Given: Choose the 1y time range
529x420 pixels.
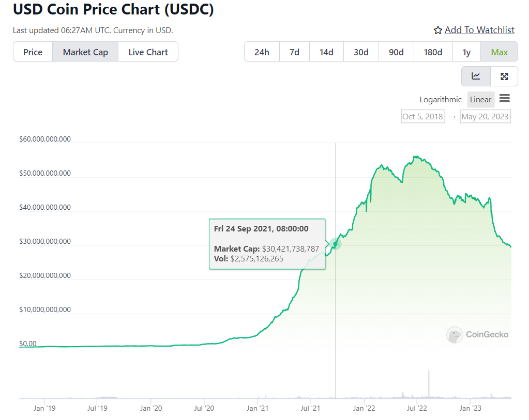Looking at the screenshot, I should (x=466, y=52).
